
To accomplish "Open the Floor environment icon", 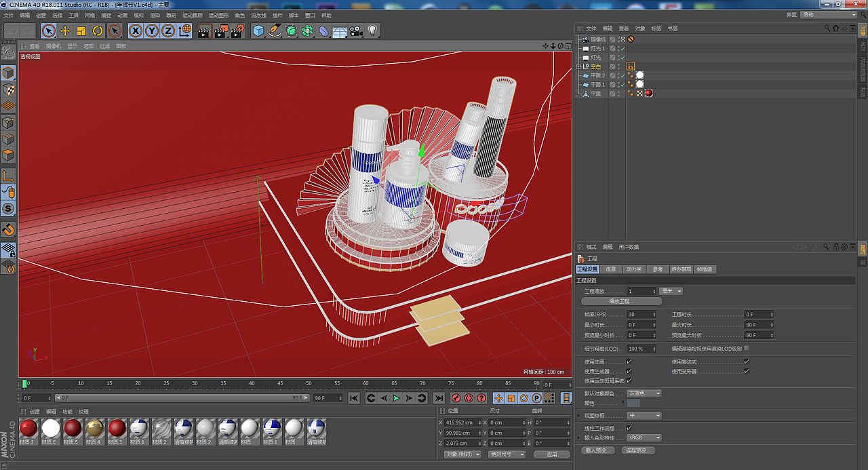I will (x=340, y=31).
